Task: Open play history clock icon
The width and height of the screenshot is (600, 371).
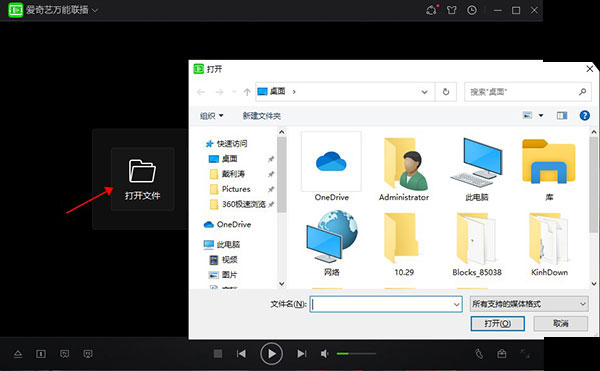Action: (472, 10)
